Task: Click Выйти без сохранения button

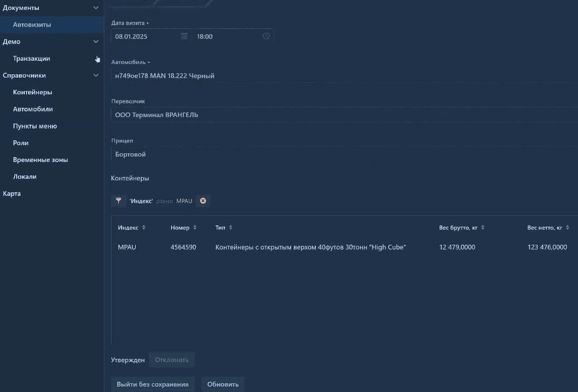Action: pos(153,384)
